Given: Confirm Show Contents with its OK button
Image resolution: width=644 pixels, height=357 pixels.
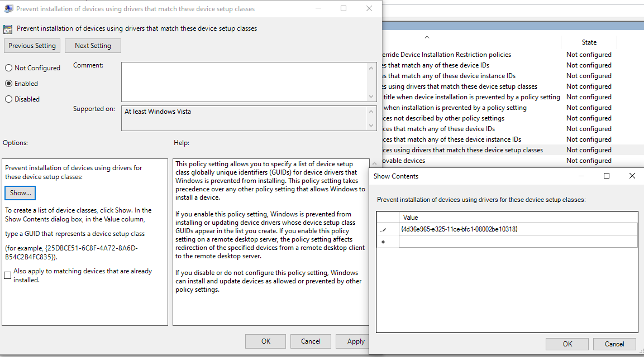Looking at the screenshot, I should click(x=567, y=344).
